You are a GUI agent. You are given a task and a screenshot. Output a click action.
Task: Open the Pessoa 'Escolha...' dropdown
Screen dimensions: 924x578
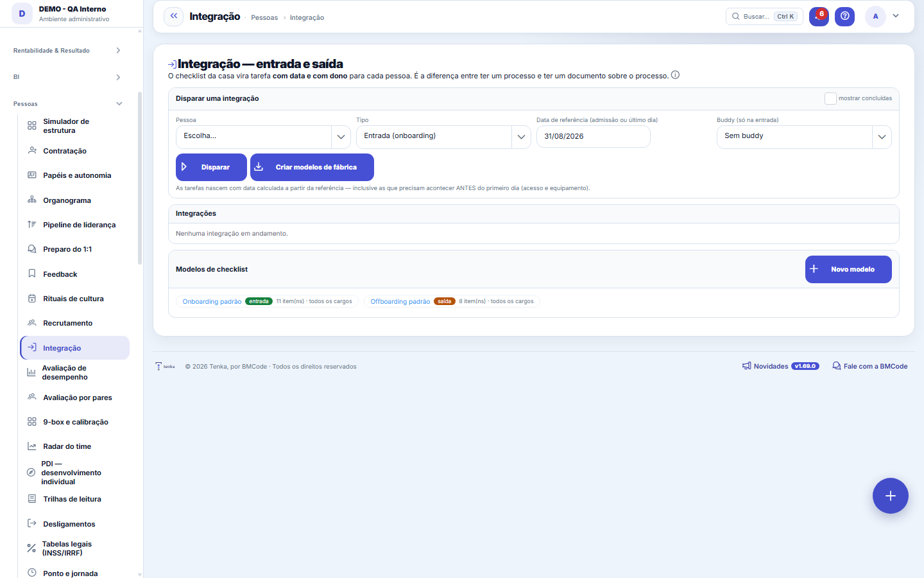(x=263, y=137)
